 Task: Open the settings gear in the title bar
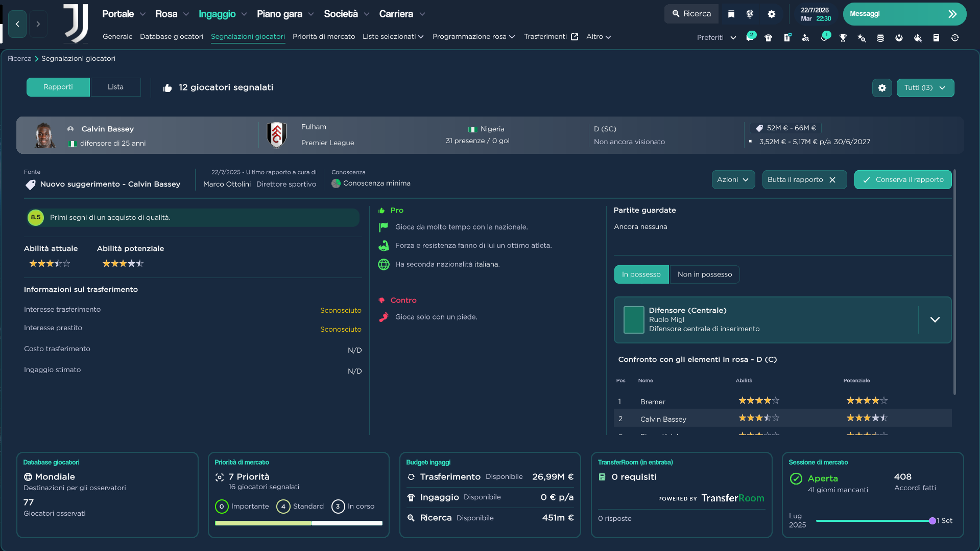click(772, 14)
